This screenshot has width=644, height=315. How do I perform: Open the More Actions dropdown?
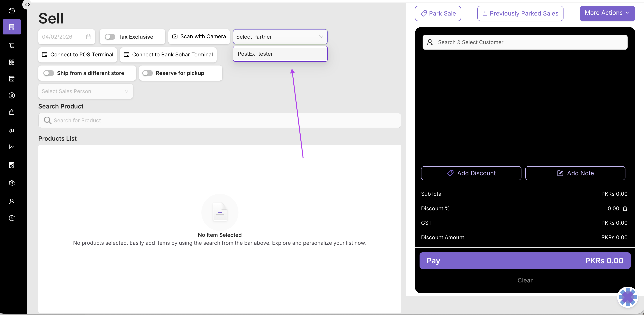tap(607, 13)
